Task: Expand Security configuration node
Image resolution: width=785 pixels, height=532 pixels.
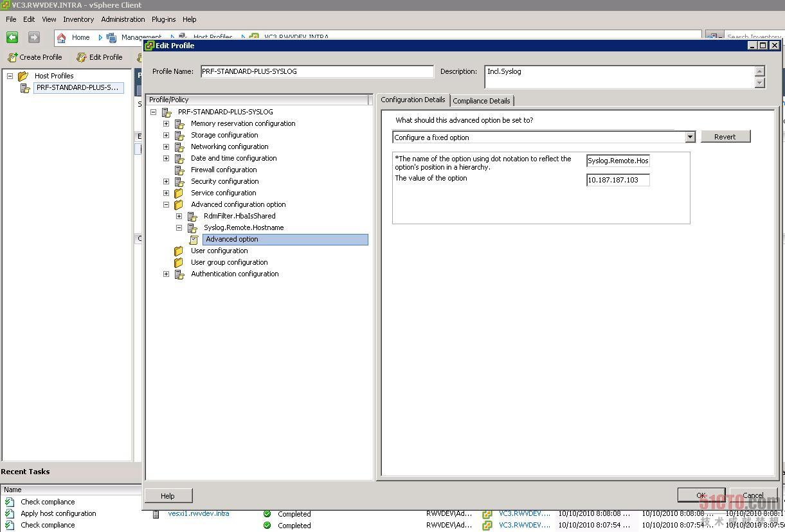Action: [166, 181]
